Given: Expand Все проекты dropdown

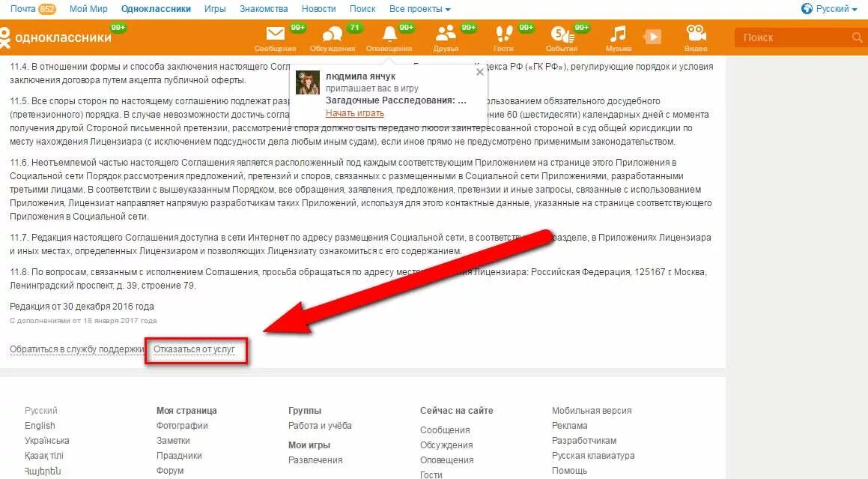Looking at the screenshot, I should point(419,9).
